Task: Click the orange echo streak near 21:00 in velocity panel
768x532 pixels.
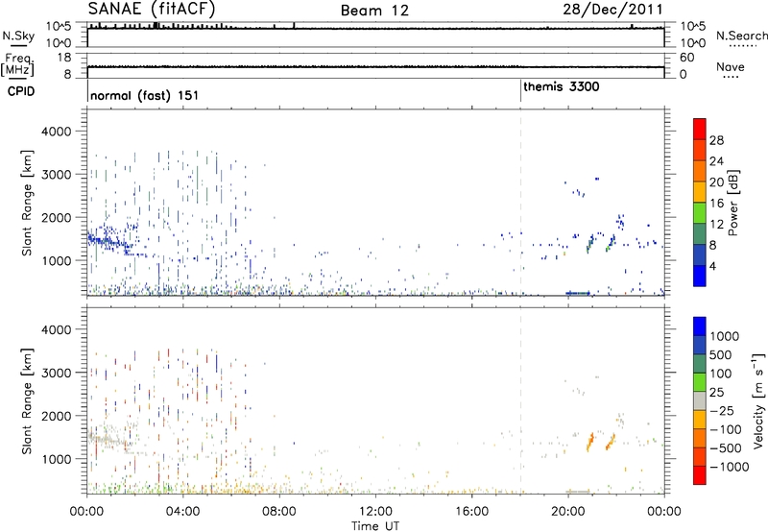Action: coord(590,442)
